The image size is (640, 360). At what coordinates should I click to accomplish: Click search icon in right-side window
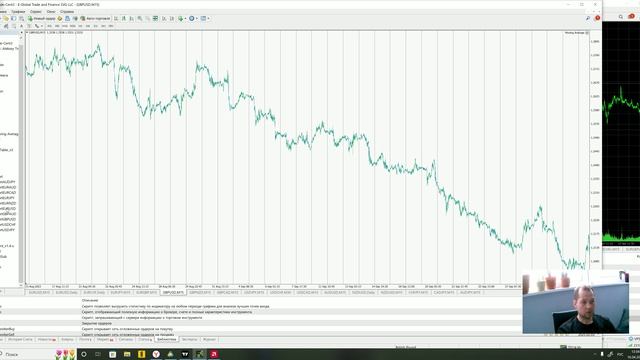620,17
